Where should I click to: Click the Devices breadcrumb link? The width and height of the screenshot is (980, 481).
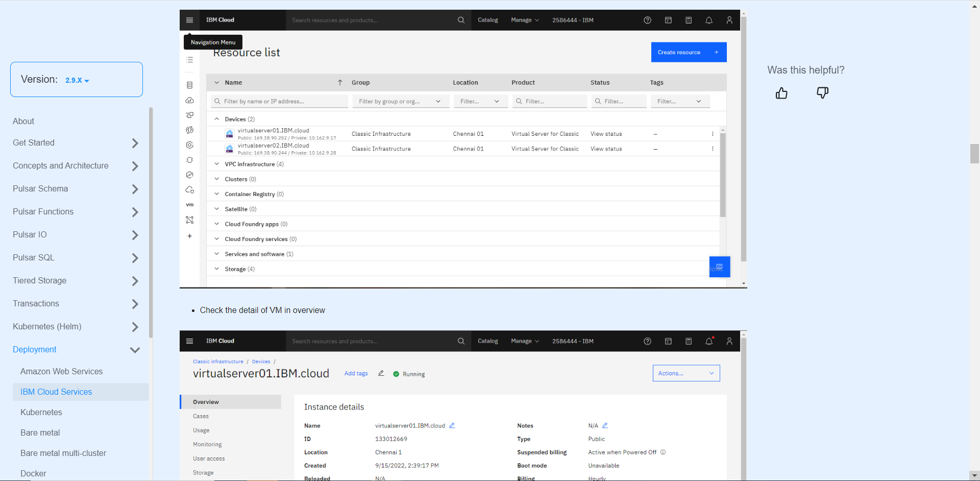click(261, 362)
